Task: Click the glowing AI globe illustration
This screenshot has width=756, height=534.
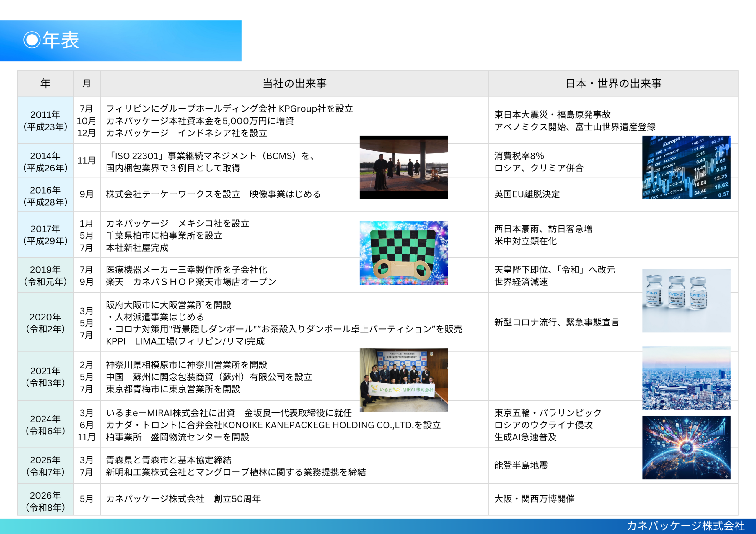Action: pos(686,447)
